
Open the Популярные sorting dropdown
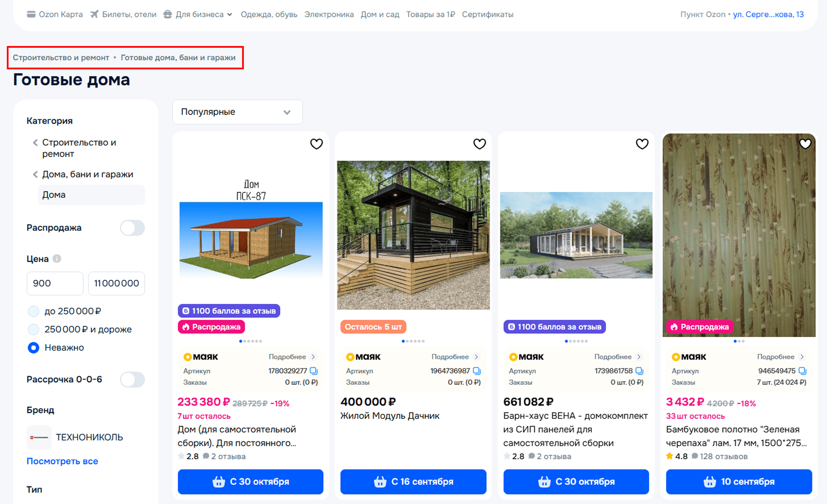click(x=237, y=112)
